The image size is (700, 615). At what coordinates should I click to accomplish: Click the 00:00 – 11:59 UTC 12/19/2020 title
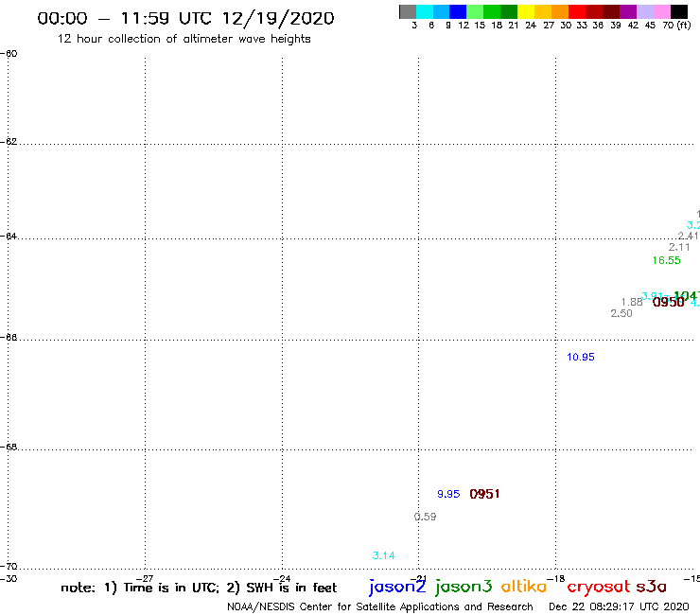click(185, 18)
